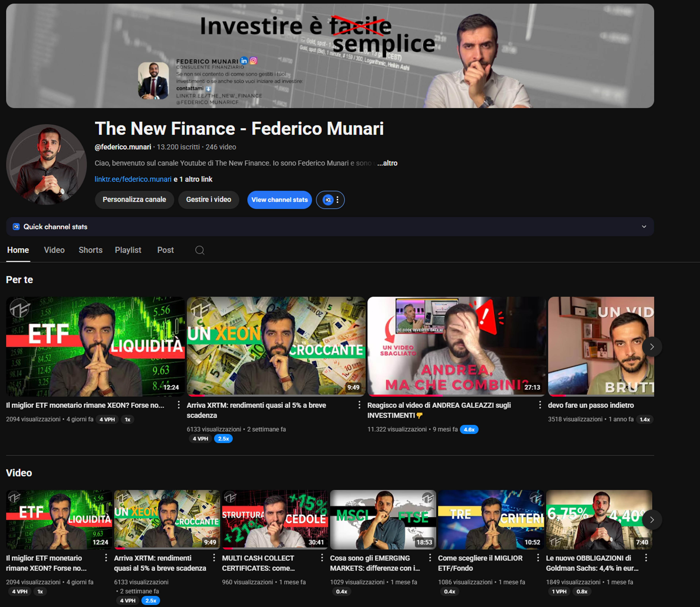The image size is (700, 607).
Task: Open three-dot menu for ETF monetario in Video row
Action: click(x=106, y=558)
